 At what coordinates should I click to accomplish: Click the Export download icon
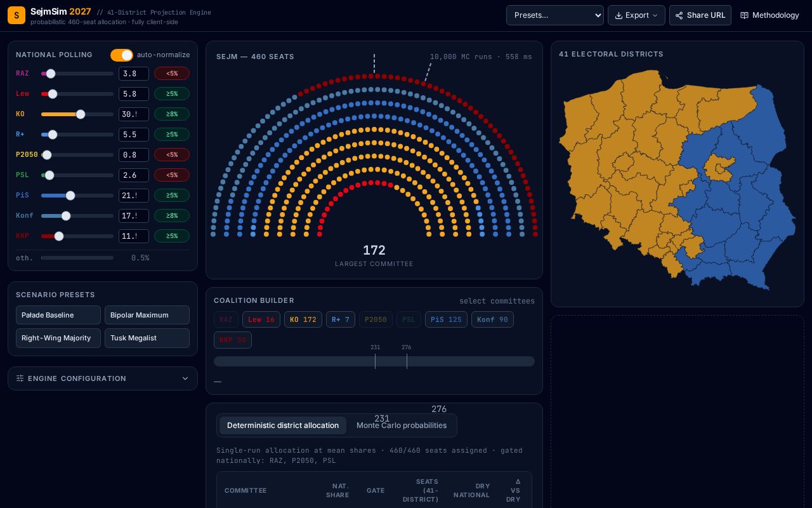[x=619, y=15]
